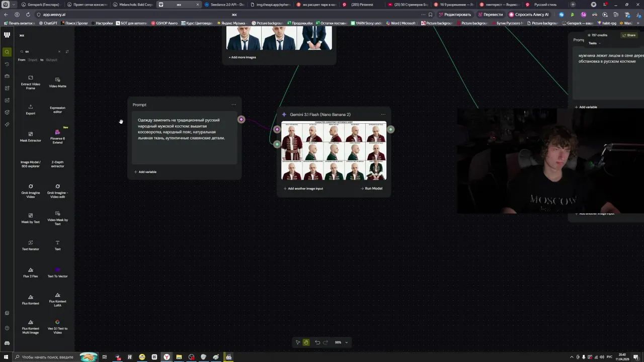Add Expression editor node

[x=57, y=110]
